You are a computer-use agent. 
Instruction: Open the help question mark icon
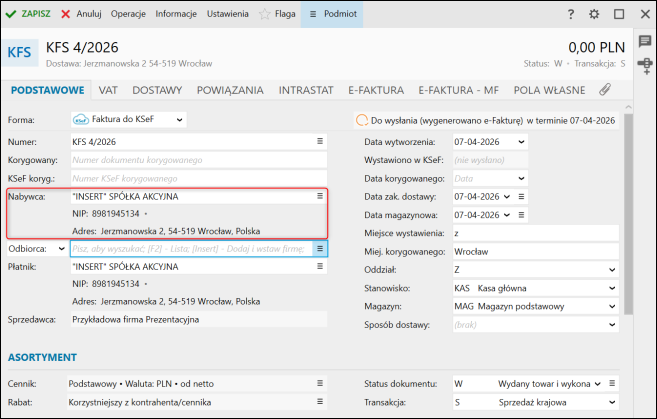[571, 14]
